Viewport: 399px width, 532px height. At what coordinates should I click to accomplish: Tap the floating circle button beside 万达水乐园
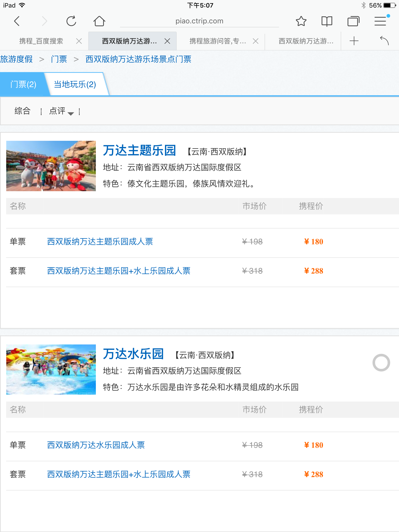[381, 363]
